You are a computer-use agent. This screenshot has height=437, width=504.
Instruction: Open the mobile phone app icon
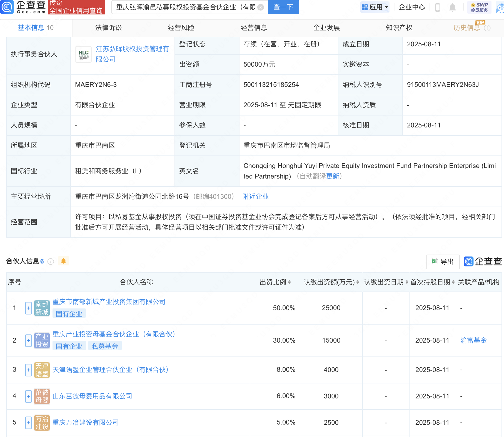click(x=437, y=7)
